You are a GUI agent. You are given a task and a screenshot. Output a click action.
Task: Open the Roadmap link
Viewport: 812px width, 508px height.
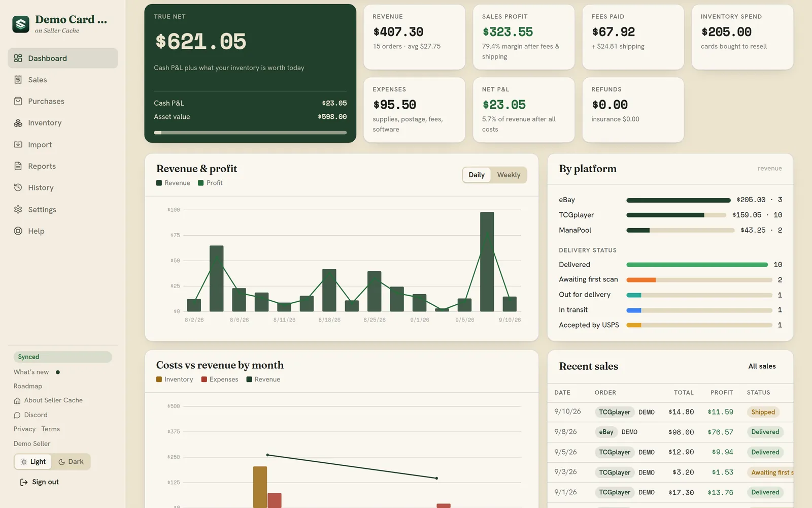coord(28,386)
